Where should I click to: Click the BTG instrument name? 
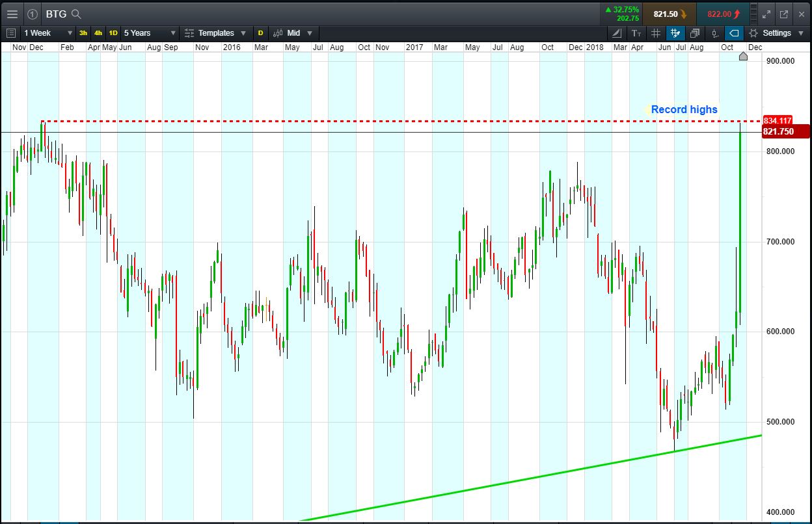[x=56, y=14]
